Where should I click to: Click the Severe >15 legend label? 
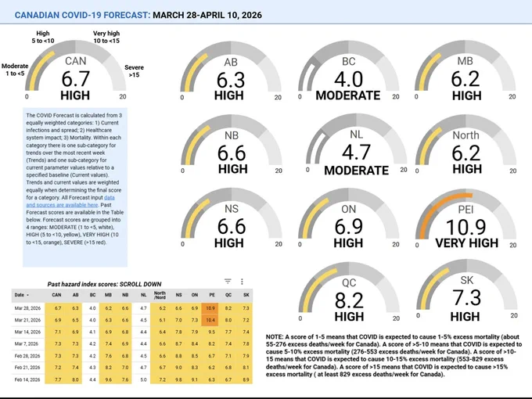[x=134, y=71]
